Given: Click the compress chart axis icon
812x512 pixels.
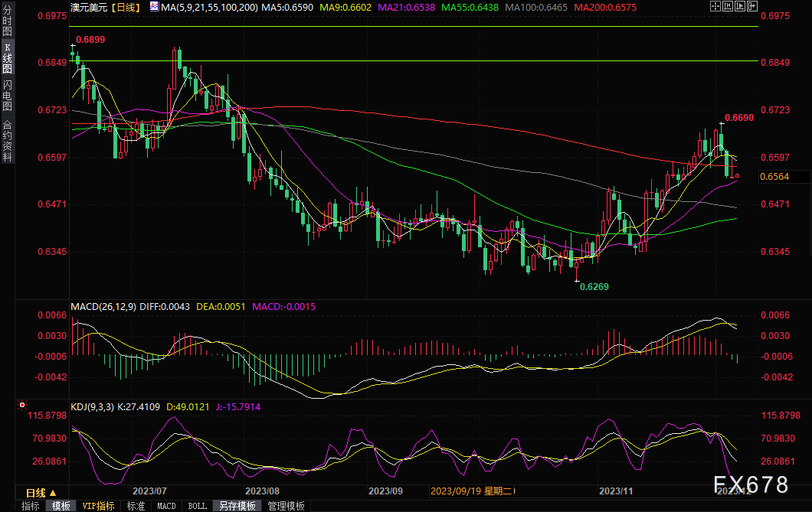Looking at the screenshot, I should point(728,6).
